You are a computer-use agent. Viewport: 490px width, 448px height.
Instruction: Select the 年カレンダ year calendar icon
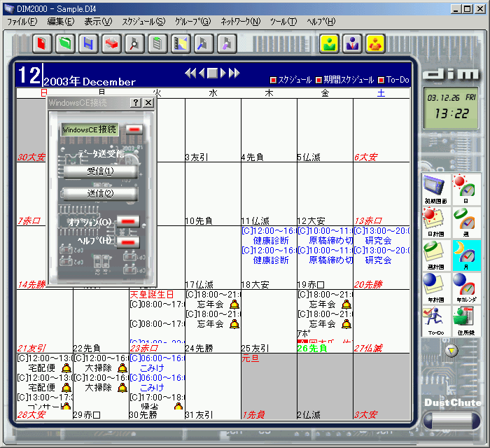pos(464,288)
